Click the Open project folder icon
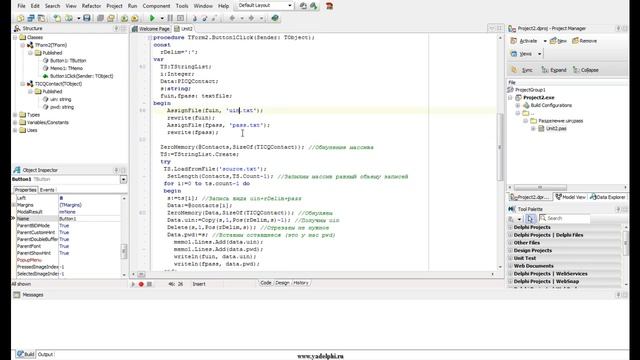640x360 pixels. tap(111, 18)
